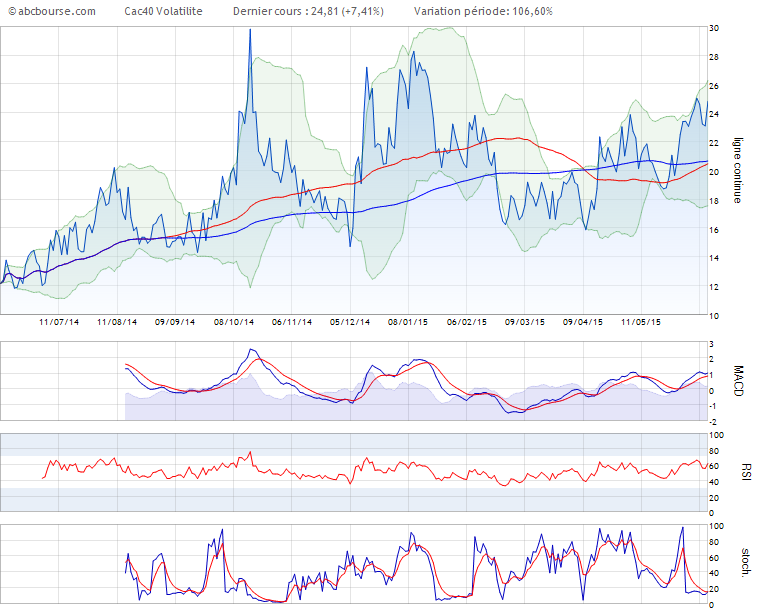The width and height of the screenshot is (760, 610).
Task: Click the 12 value on price axis
Action: pyautogui.click(x=714, y=287)
